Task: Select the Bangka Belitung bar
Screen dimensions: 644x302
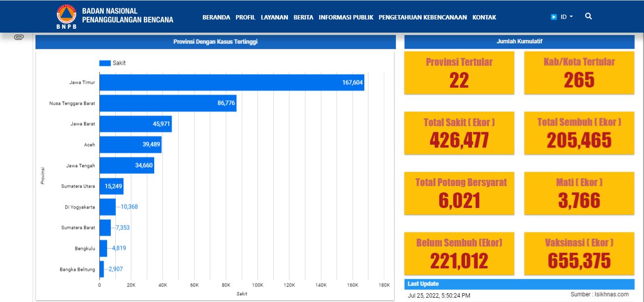Action: 102,269
